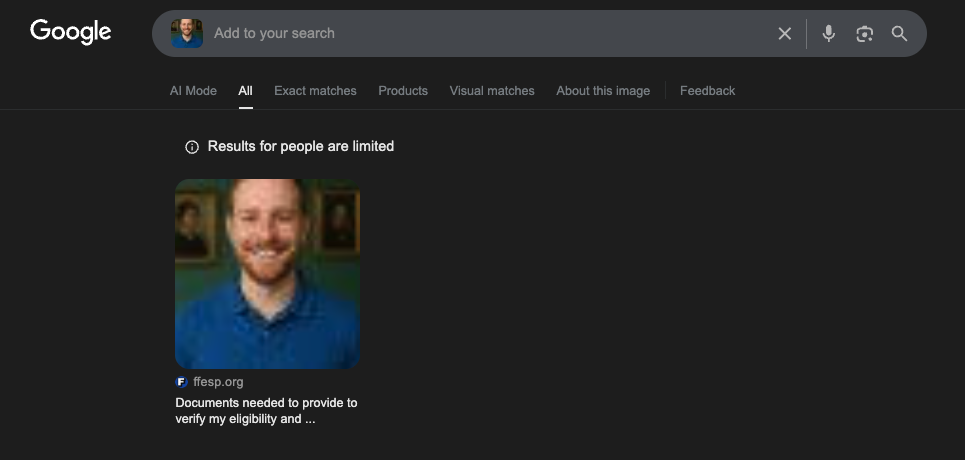Click 'Results for people are limited' text
This screenshot has width=965, height=460.
pos(301,147)
